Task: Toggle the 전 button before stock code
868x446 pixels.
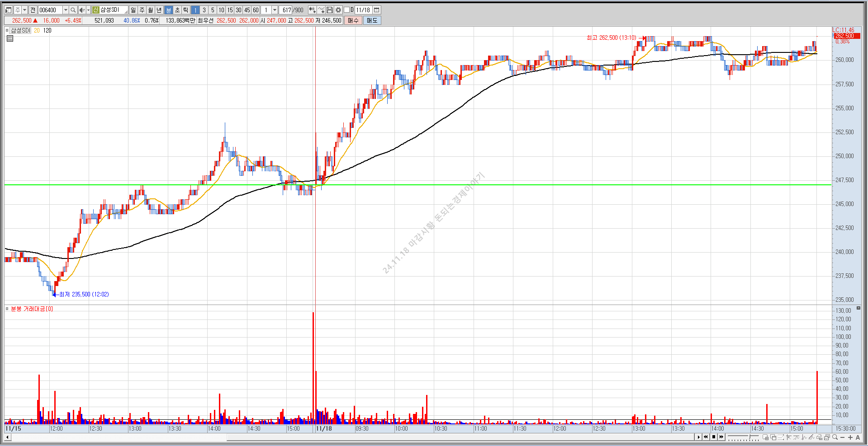Action: click(33, 10)
